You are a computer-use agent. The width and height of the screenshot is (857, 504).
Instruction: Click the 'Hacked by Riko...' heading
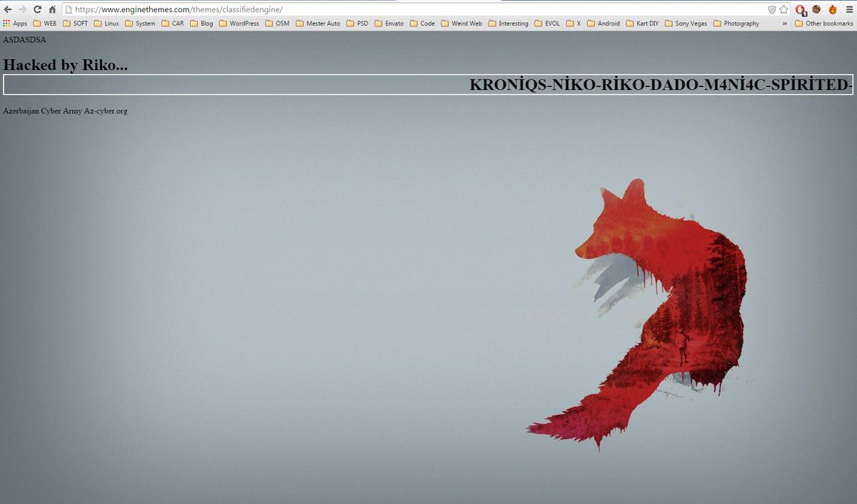pos(66,64)
